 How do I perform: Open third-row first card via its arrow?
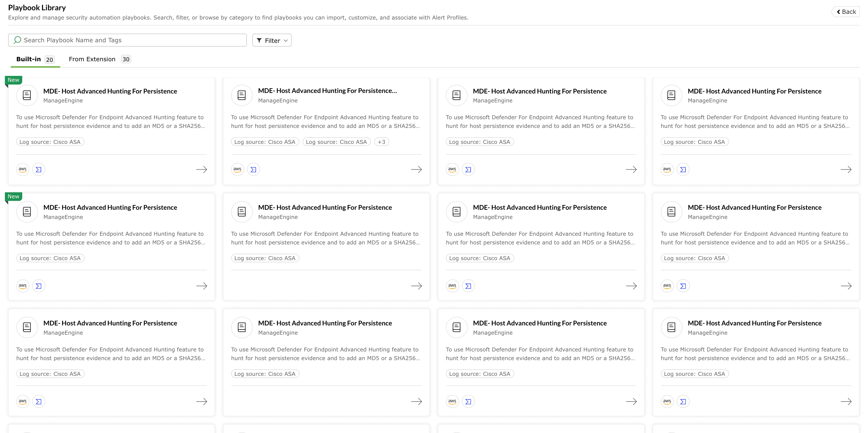pos(202,401)
